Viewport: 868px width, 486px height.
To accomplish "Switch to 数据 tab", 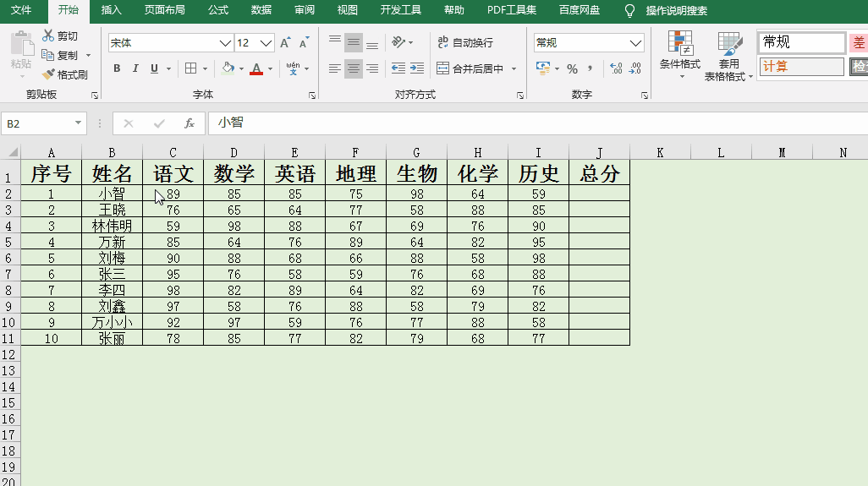I will pos(261,10).
